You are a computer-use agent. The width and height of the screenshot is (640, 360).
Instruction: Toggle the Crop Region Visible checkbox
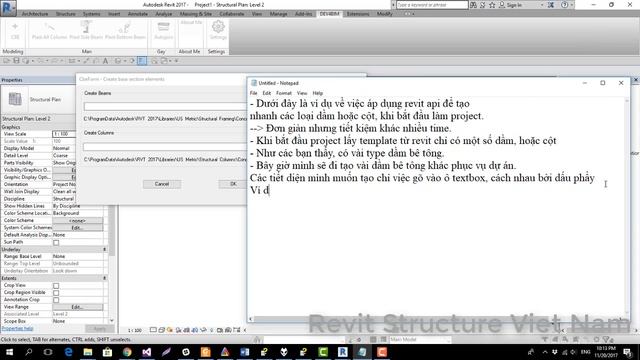(x=56, y=293)
